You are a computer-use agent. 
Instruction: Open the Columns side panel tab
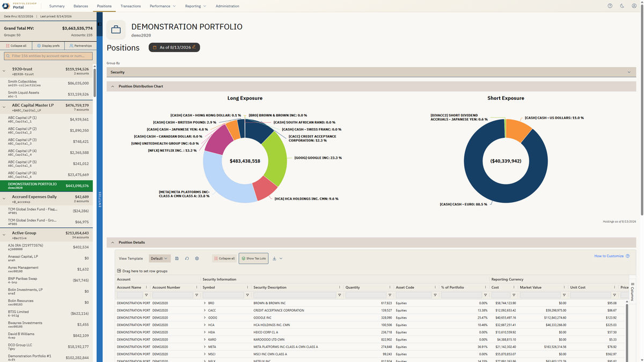[632, 292]
